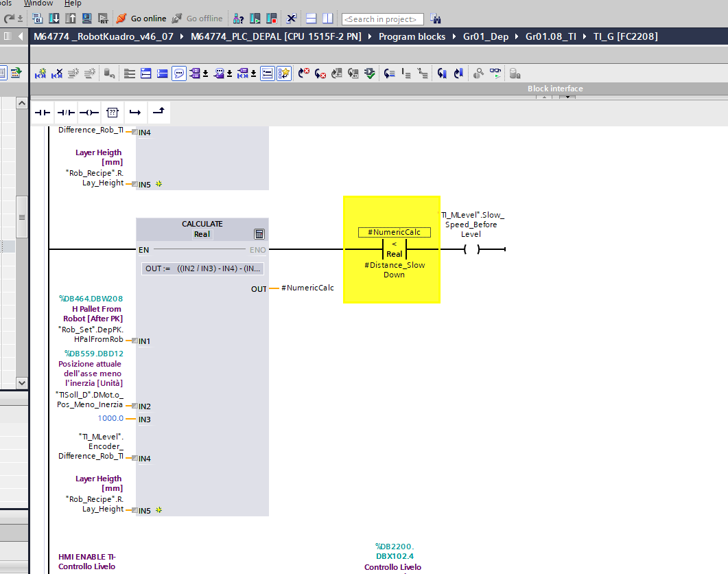Click the Cross-references icon
Viewport: 728px width, 574px height.
click(x=291, y=19)
